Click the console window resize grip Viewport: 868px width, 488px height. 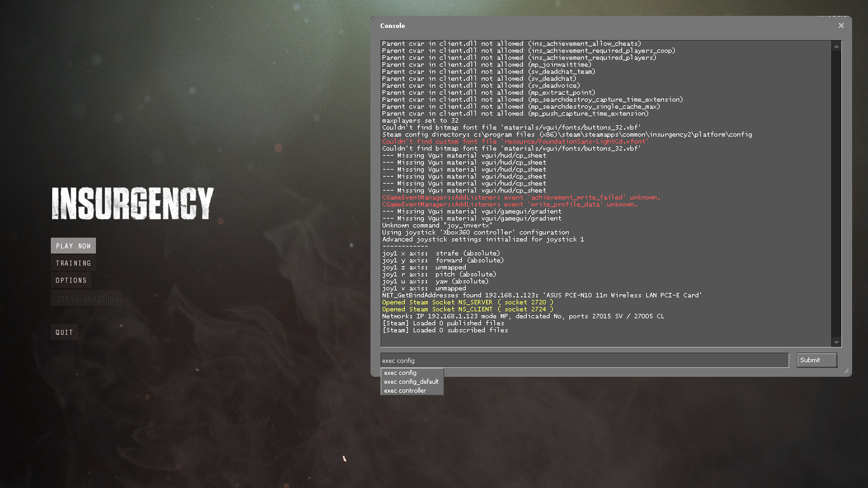pyautogui.click(x=846, y=371)
